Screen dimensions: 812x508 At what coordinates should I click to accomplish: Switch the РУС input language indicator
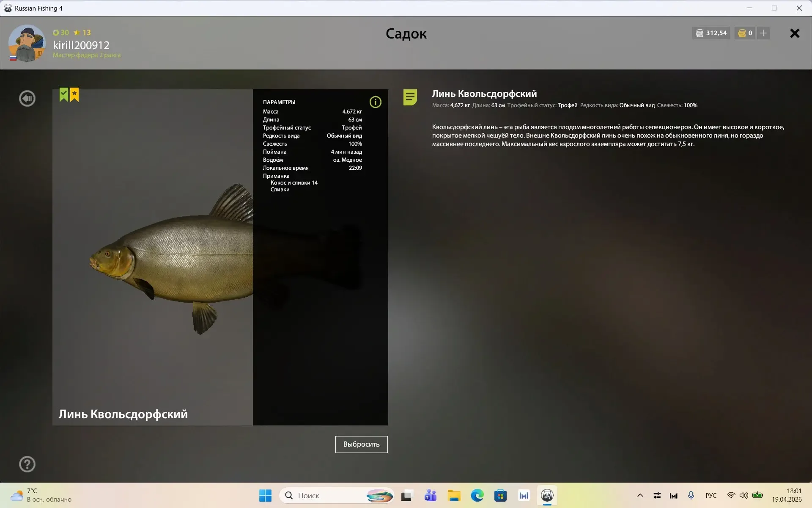point(711,495)
